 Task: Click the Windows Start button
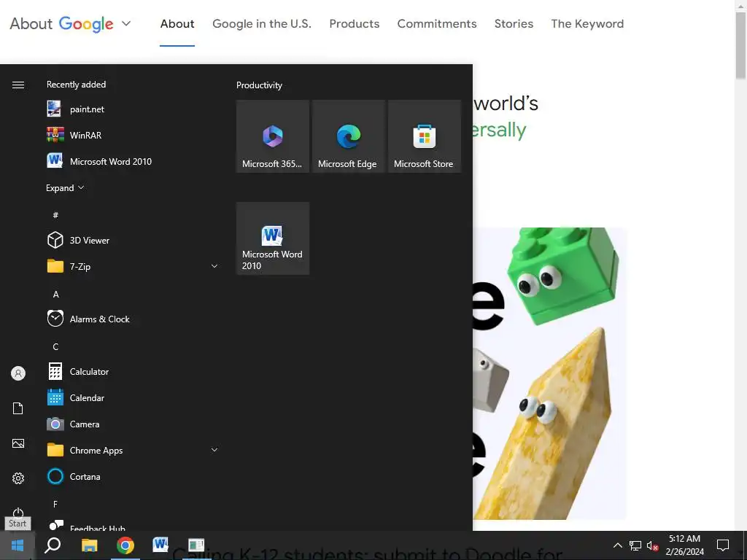[18, 545]
